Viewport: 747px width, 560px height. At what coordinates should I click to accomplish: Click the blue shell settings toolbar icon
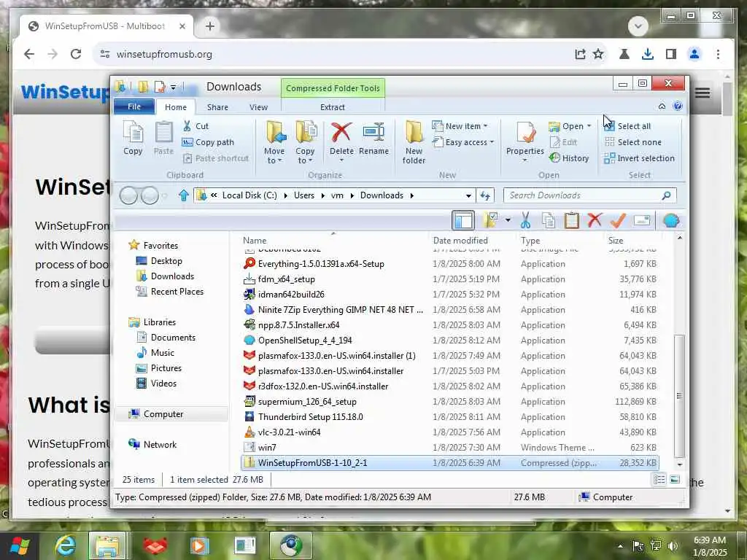pyautogui.click(x=671, y=220)
